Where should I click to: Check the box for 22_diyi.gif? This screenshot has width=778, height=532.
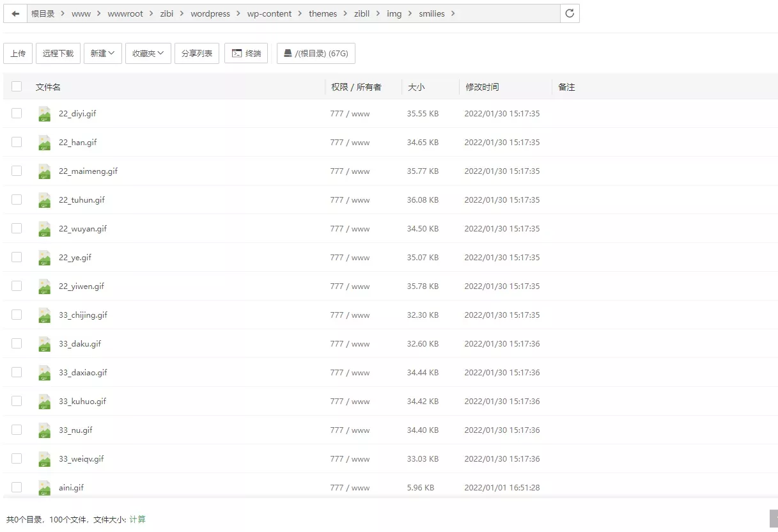tap(17, 113)
